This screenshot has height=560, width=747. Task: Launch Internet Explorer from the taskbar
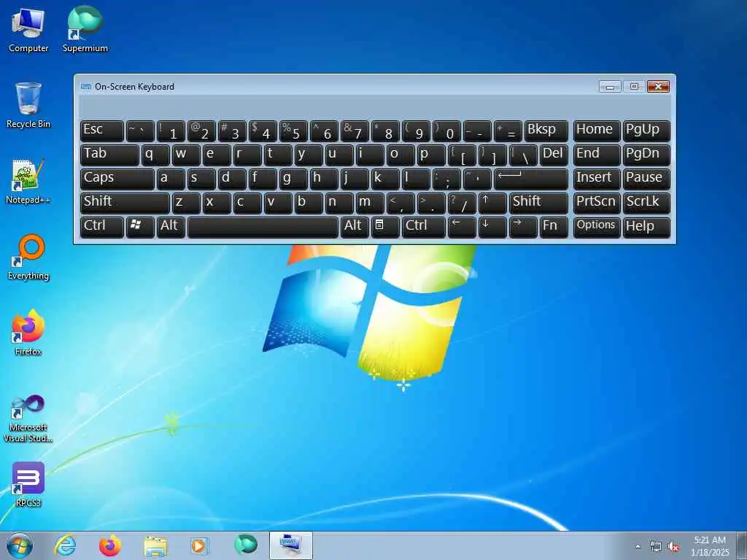(65, 545)
